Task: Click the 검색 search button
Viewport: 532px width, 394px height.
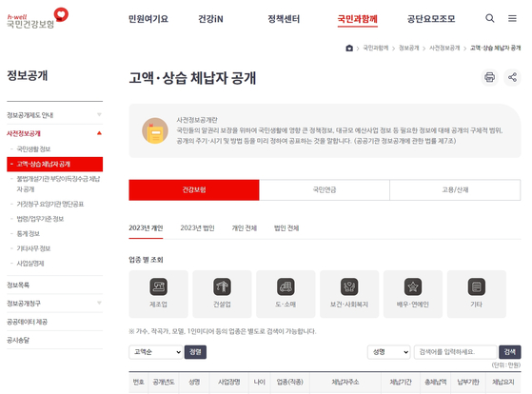Action: tap(509, 352)
